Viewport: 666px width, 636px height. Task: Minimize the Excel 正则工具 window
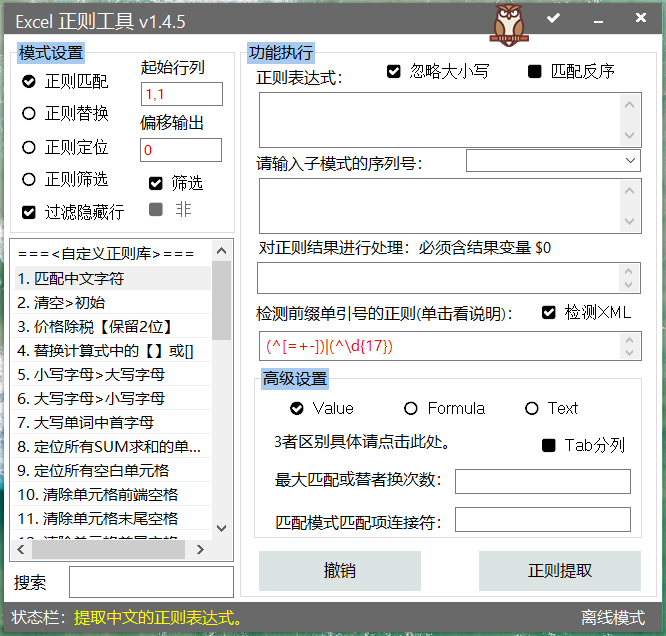point(598,21)
